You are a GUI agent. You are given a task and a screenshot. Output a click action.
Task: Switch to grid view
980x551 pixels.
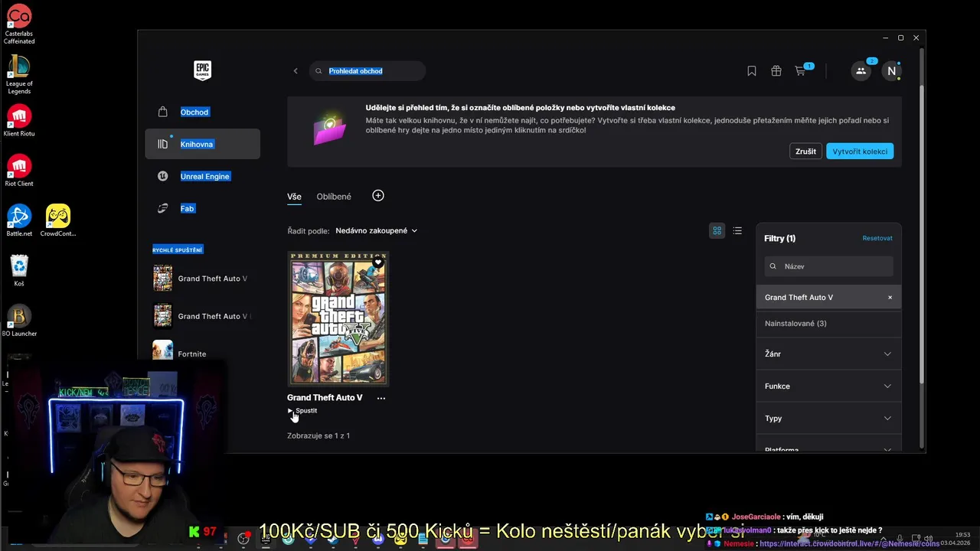(717, 230)
